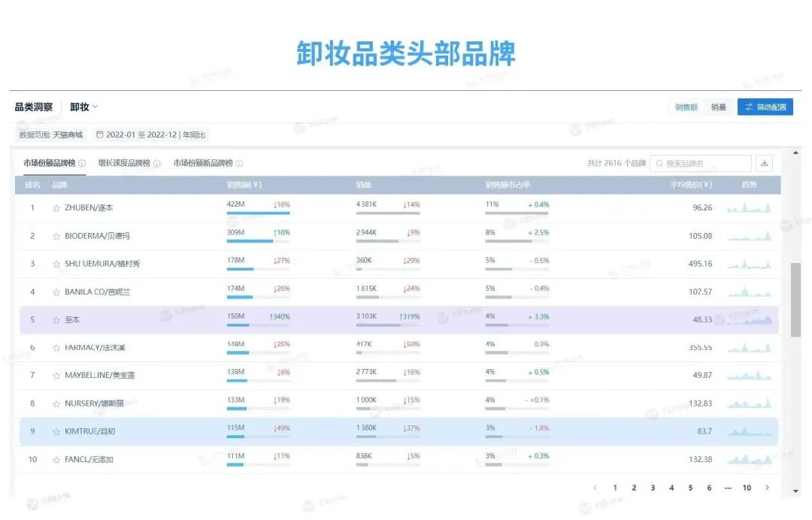Click the scrollbar up arrow
The width and height of the screenshot is (812, 520).
pos(795,153)
